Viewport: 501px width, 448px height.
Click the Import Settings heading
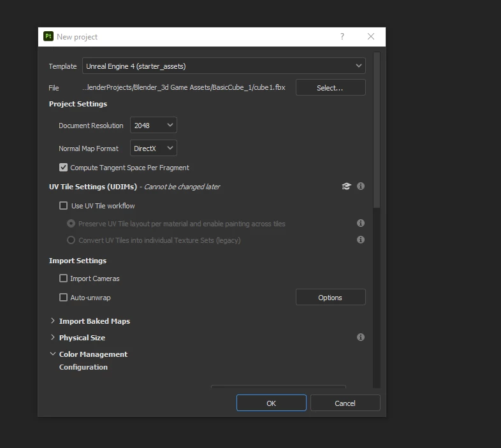(x=78, y=261)
